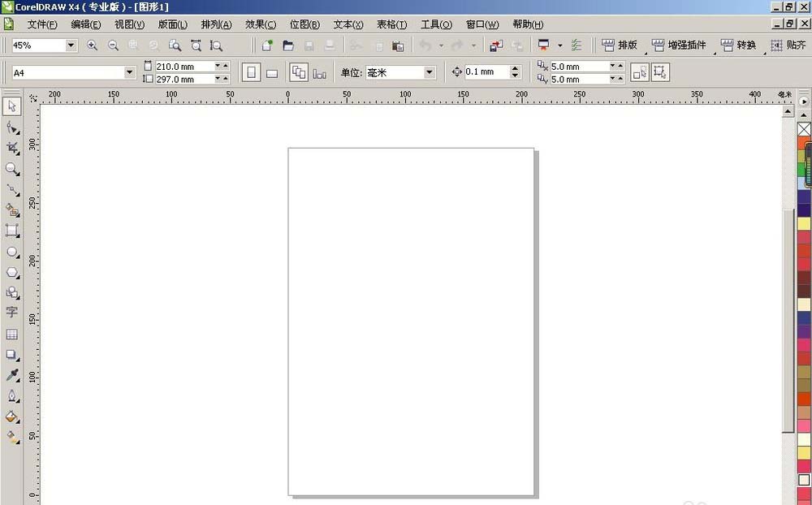This screenshot has width=812, height=505.
Task: Click the Zoom Out magnifier icon
Action: [113, 45]
